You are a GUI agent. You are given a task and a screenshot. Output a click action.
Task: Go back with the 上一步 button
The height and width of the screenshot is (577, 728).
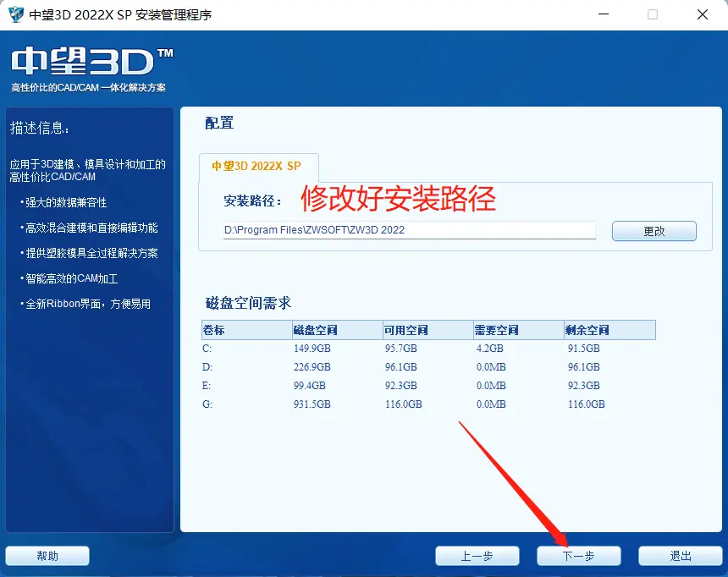pos(477,556)
